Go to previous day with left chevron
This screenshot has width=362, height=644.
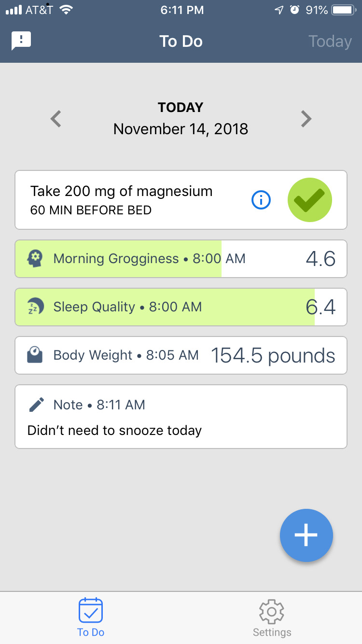pos(56,119)
